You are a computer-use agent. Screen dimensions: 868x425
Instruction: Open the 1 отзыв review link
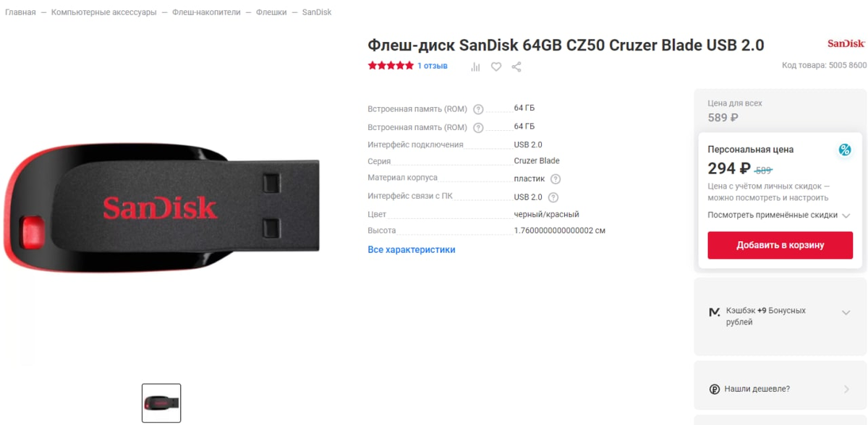(x=433, y=66)
